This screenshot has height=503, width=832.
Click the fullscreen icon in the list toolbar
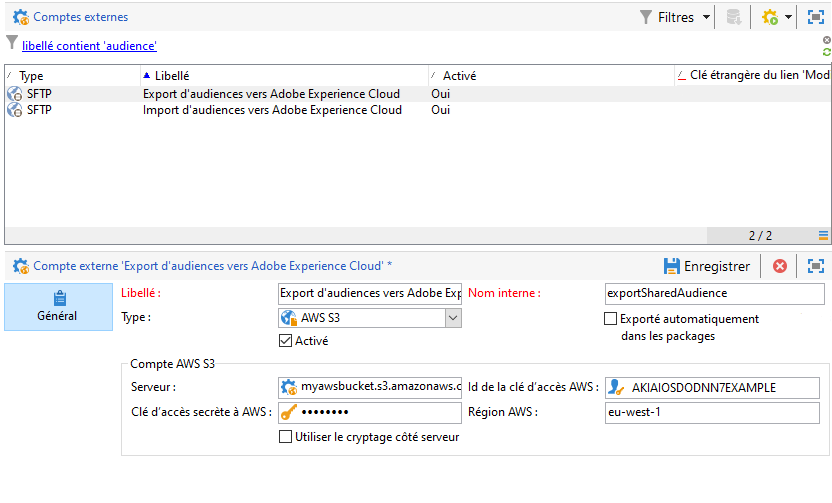815,17
